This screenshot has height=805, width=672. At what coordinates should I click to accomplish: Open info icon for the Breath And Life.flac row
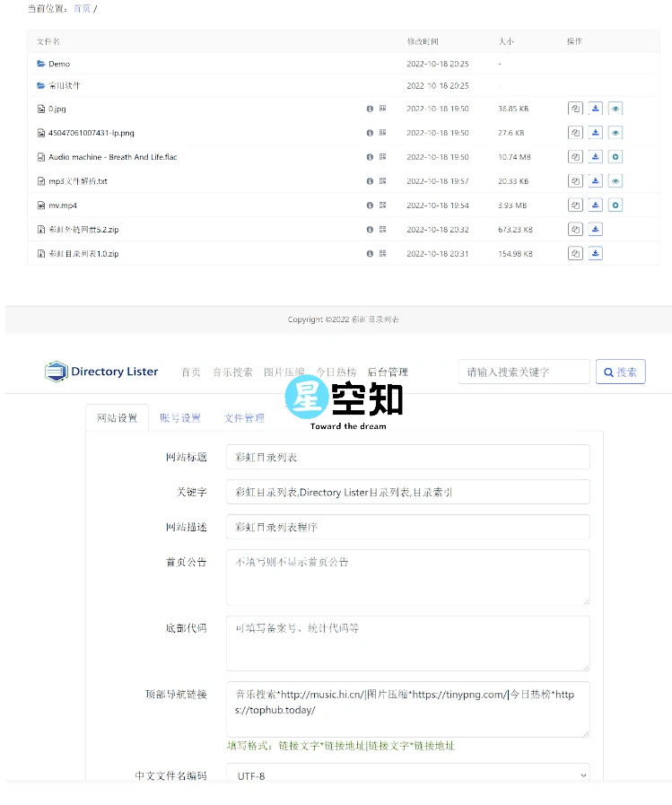pyautogui.click(x=370, y=156)
